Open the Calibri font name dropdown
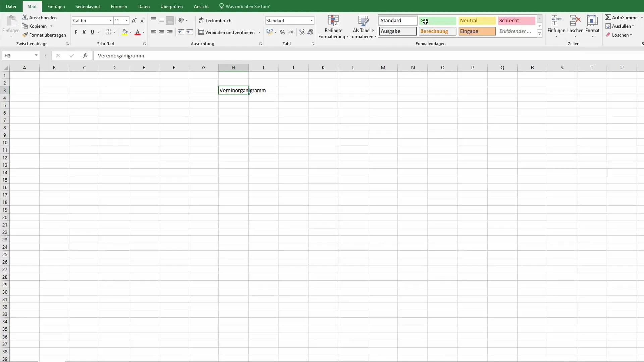Viewport: 644px width, 362px height. (x=110, y=21)
